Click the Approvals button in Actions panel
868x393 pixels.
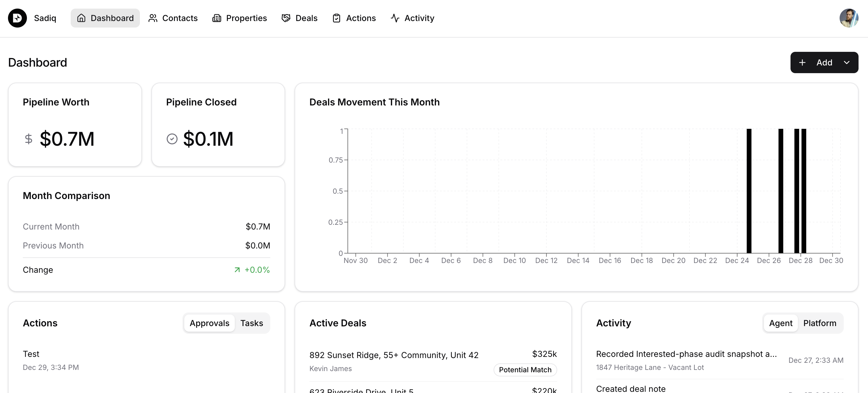coord(209,323)
